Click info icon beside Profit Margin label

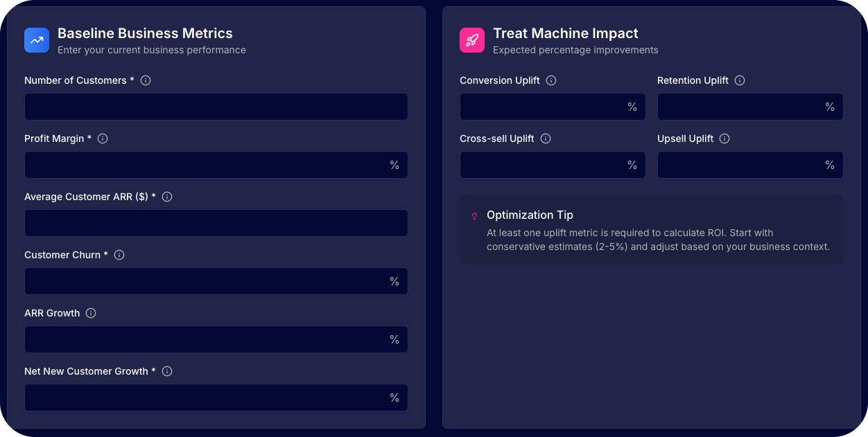103,139
